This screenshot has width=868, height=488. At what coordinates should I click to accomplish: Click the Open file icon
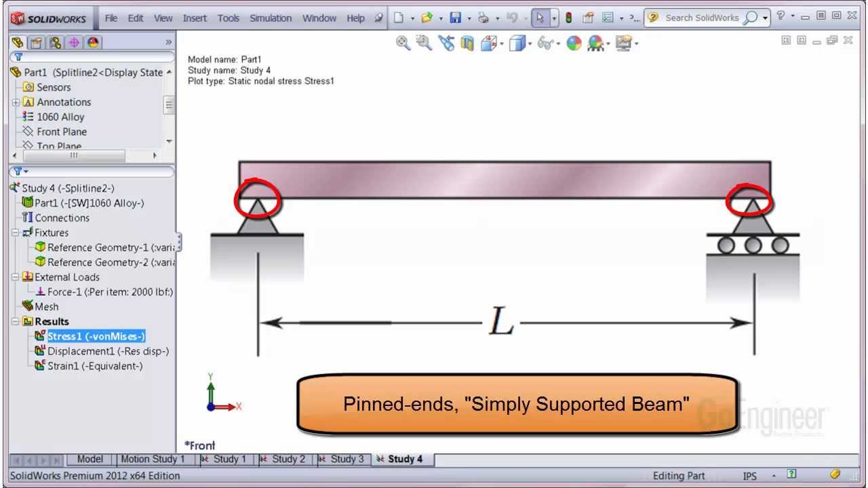(427, 18)
